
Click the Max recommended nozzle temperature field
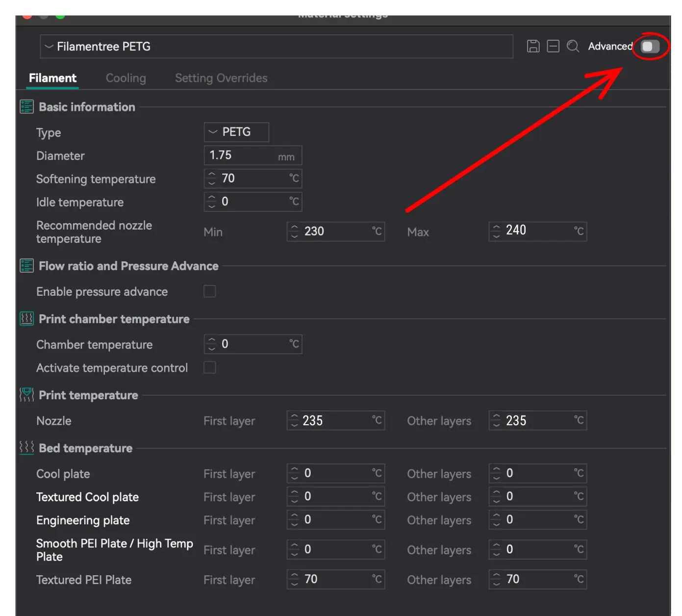[x=538, y=231]
